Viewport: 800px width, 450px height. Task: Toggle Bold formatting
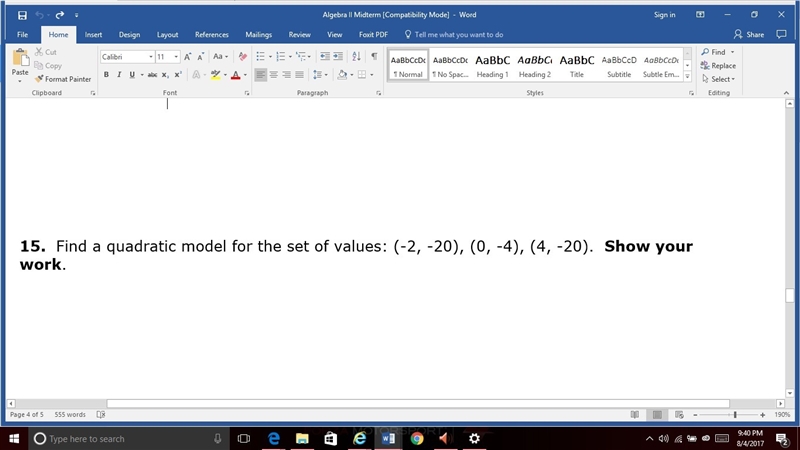(106, 74)
